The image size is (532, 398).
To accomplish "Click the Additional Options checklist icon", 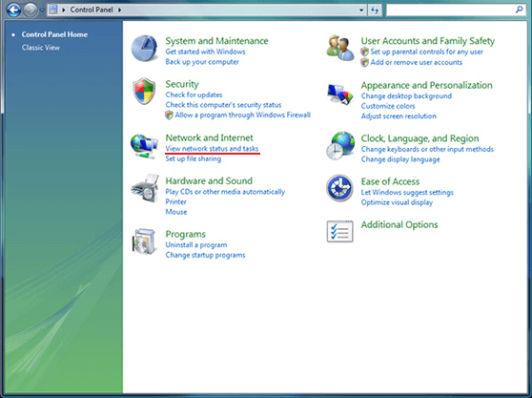I will click(x=340, y=231).
